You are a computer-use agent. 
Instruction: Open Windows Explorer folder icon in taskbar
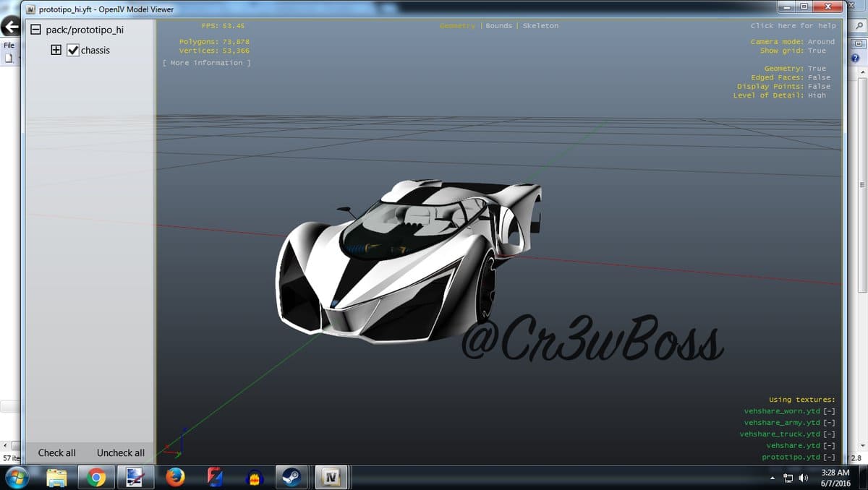point(56,477)
